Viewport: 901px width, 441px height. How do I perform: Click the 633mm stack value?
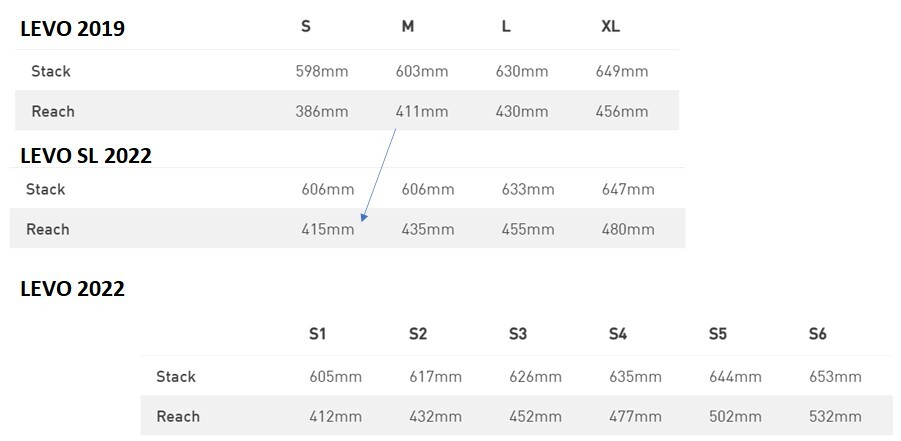pyautogui.click(x=528, y=189)
